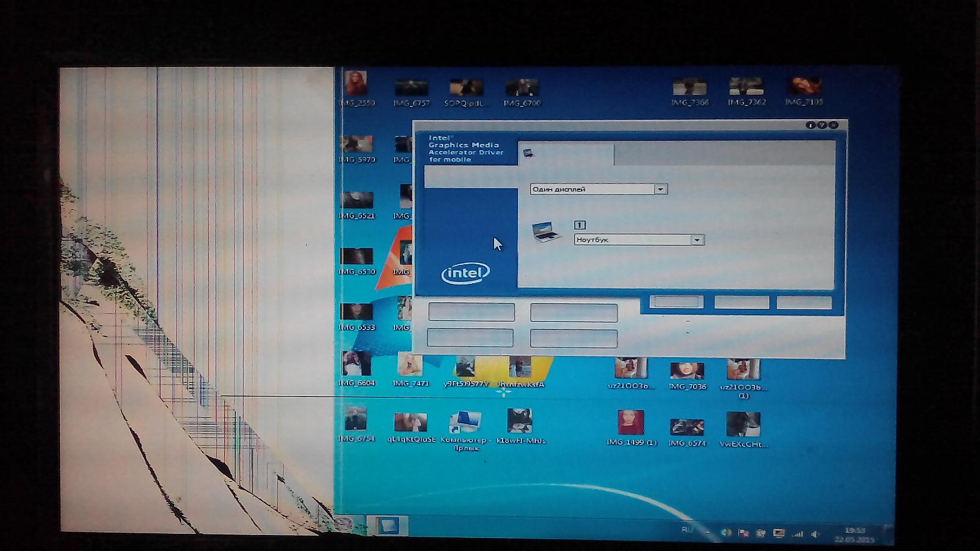This screenshot has width=980, height=551.
Task: Open the IMG_7036 desktop file
Action: tap(687, 372)
